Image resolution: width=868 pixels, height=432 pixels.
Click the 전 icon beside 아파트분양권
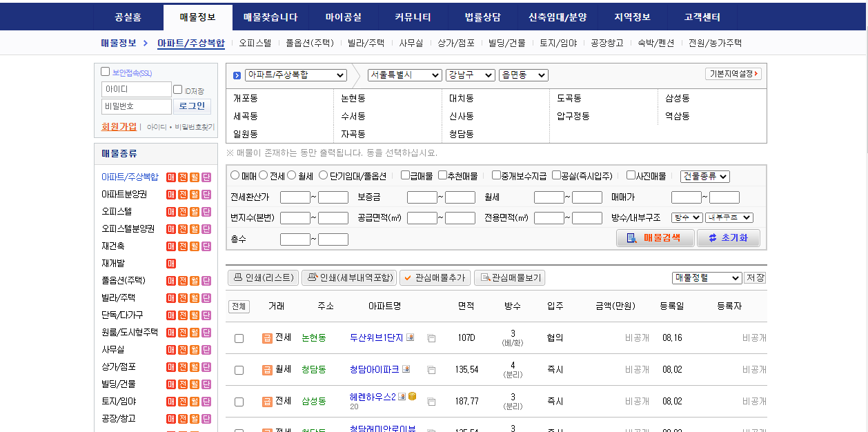tap(183, 194)
